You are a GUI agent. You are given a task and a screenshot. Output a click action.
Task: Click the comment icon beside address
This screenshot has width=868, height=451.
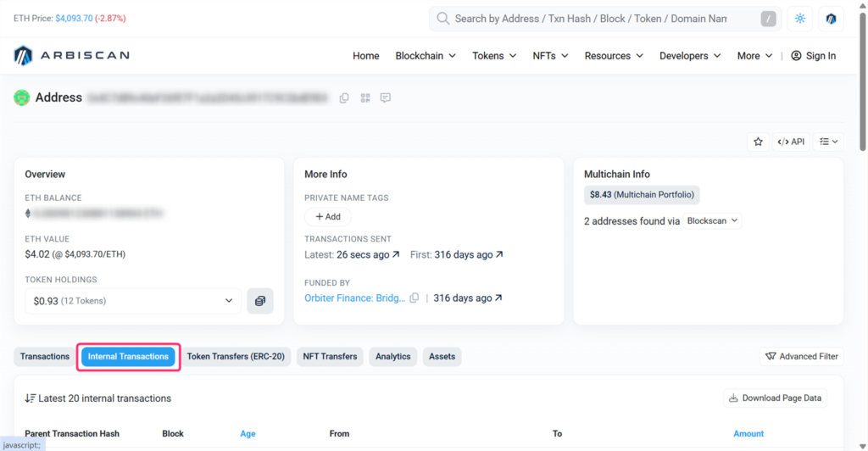click(x=386, y=98)
